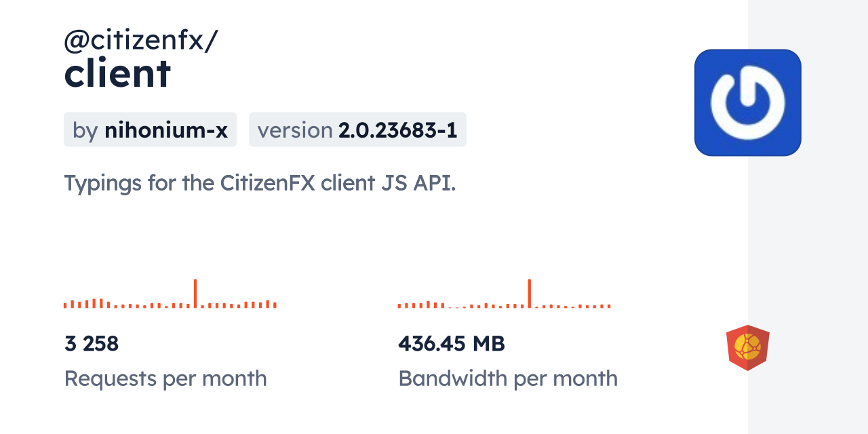868x434 pixels.
Task: Click the first bar of bandwidth sparkline
Action: point(399,306)
